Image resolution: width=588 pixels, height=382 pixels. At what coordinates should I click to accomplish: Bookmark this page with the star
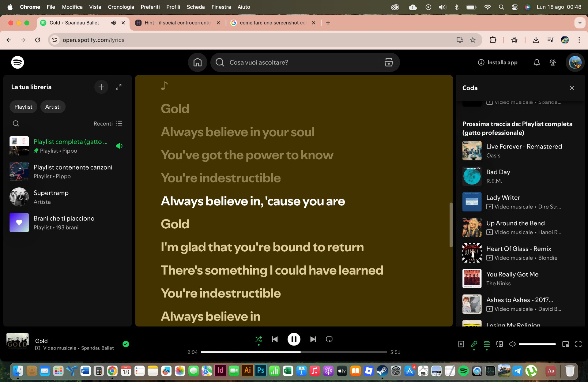[x=473, y=40]
